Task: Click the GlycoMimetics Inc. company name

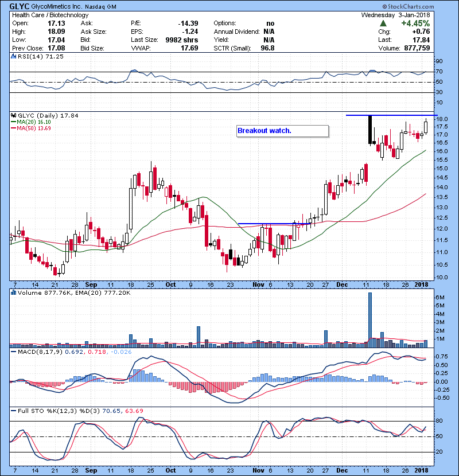Action: pos(57,6)
